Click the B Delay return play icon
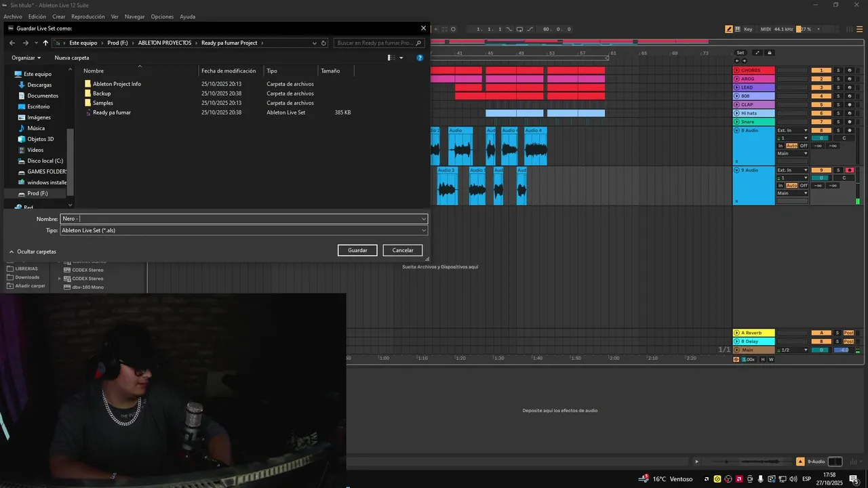Screen dimensions: 868x488 737,342
